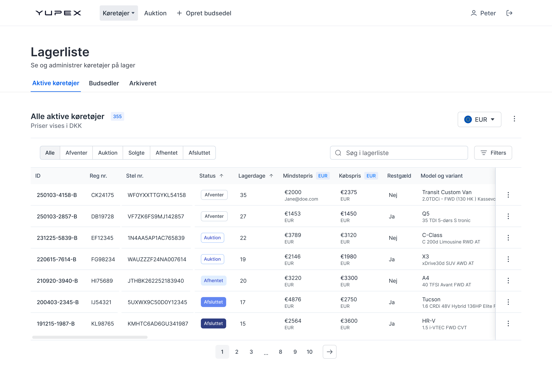Open row actions for the Tucson row

[x=508, y=302]
